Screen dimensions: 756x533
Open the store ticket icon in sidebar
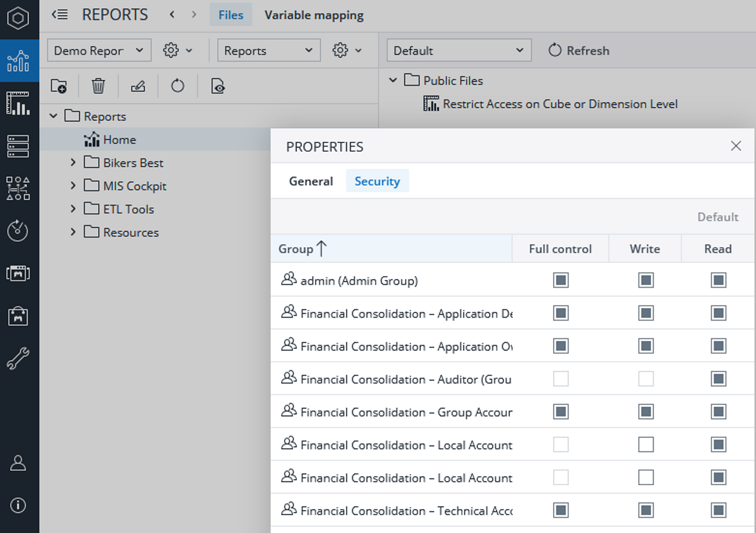(18, 273)
